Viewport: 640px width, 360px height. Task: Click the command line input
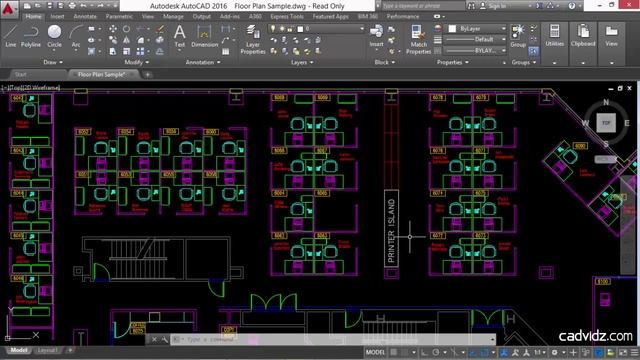[x=333, y=339]
